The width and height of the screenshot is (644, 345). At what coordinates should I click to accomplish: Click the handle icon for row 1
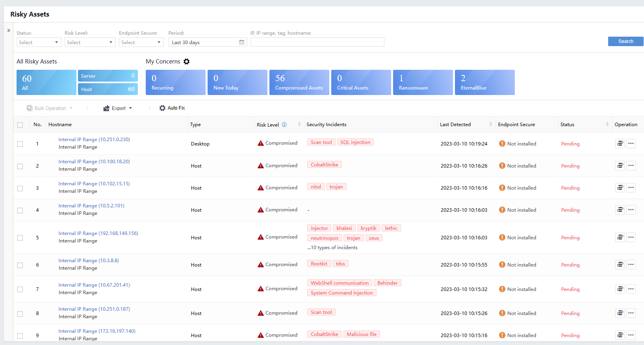point(620,144)
